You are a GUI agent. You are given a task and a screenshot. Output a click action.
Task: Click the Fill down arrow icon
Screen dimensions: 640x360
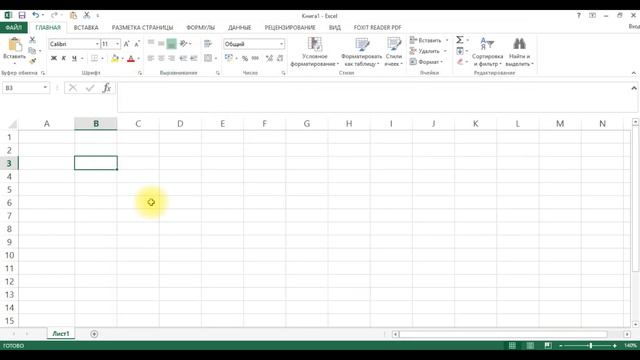(460, 51)
